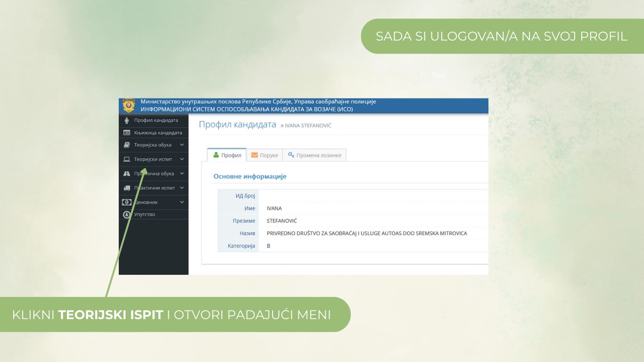
Task: Open Књижица кандидата in the sidebar
Action: tap(157, 133)
